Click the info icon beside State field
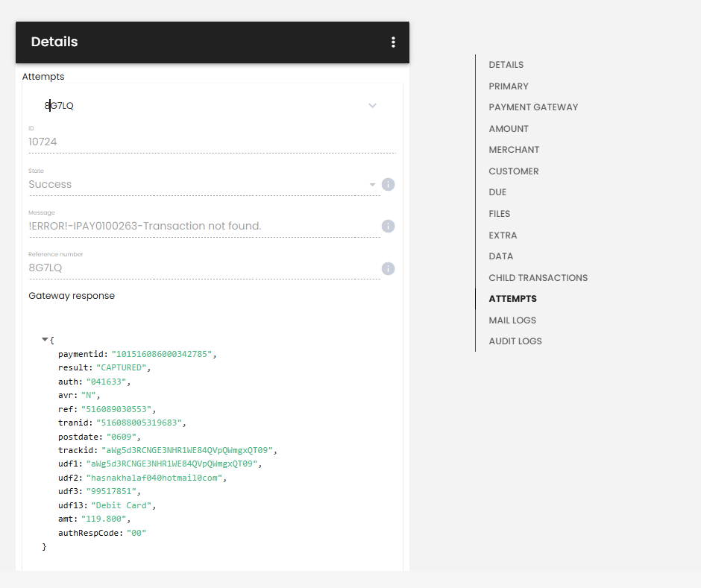Screen dimensions: 701x588 click(388, 185)
